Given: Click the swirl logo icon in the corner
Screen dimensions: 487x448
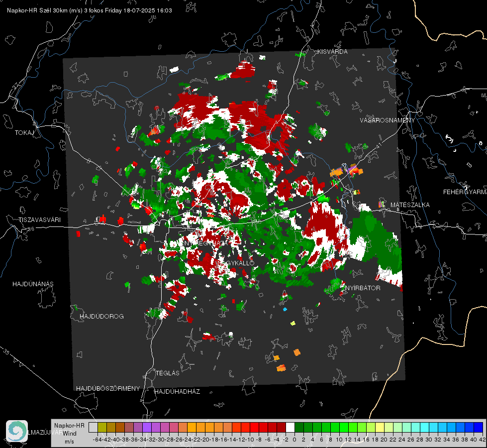Looking at the screenshot, I should [x=17, y=431].
